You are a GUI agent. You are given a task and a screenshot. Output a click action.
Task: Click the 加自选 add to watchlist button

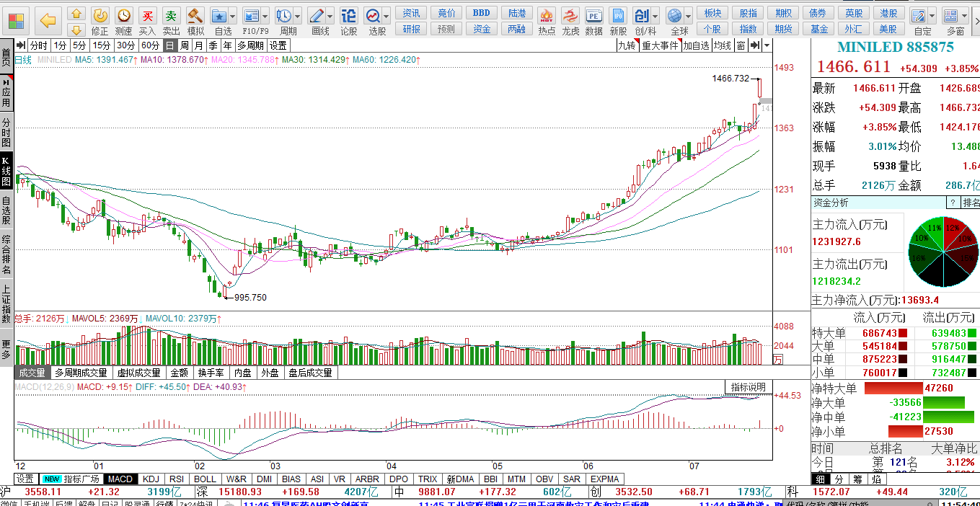click(696, 45)
